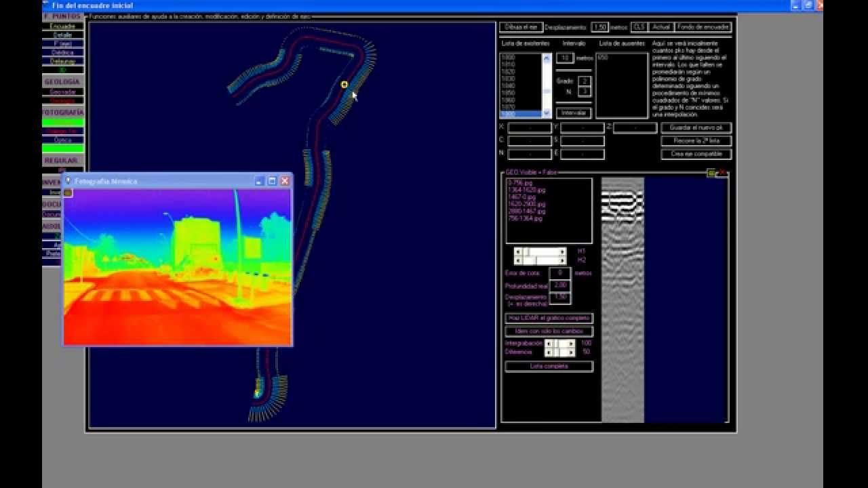The width and height of the screenshot is (868, 488).
Task: Click down arrow of existentes list scrollbar
Action: (x=547, y=113)
